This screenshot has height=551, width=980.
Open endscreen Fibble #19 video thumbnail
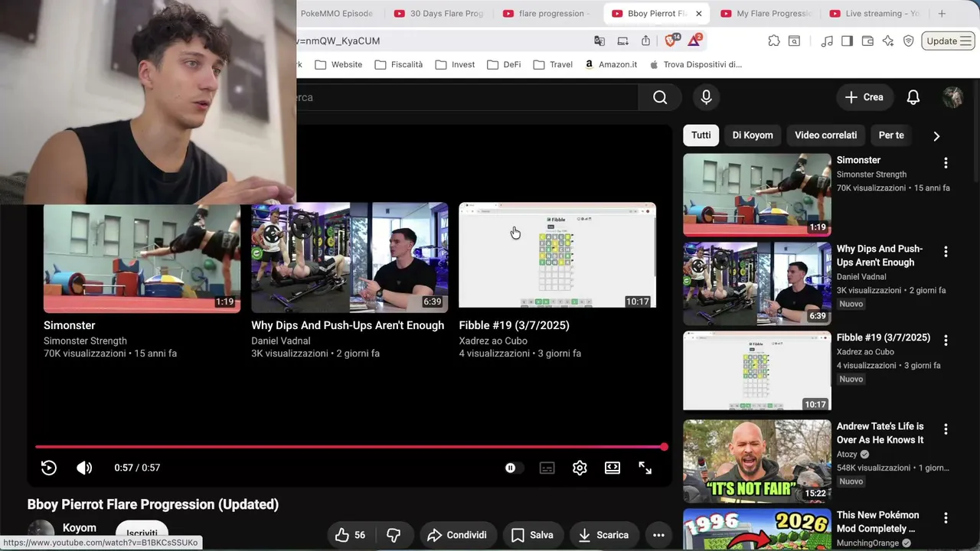(557, 258)
